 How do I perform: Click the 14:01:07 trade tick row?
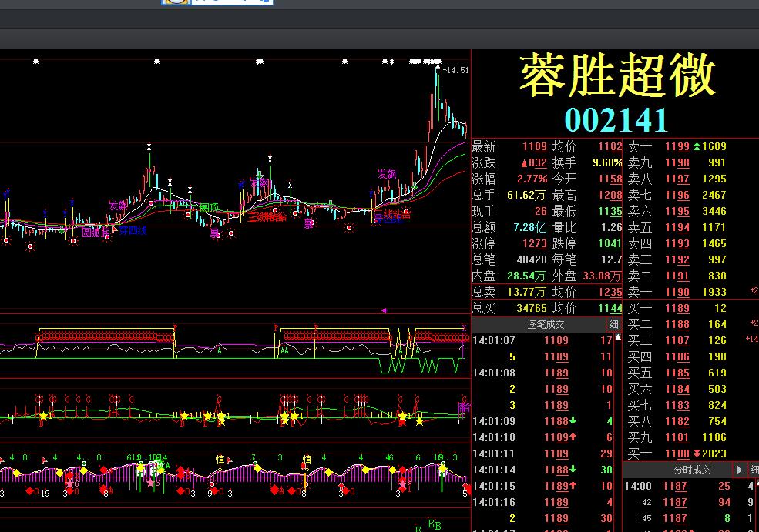(542, 340)
